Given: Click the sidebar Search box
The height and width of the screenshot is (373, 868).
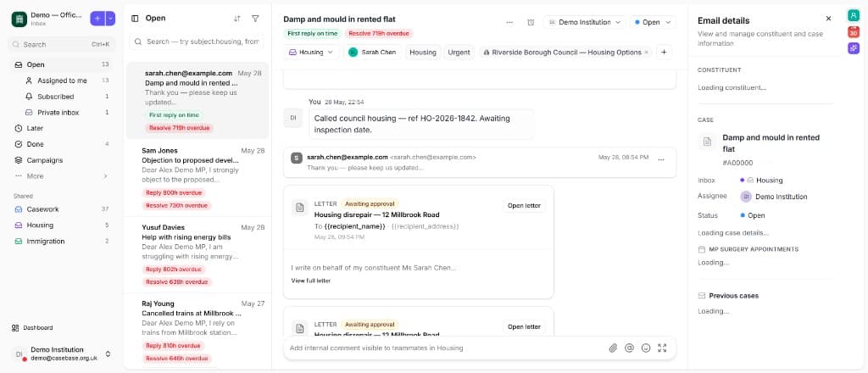Looking at the screenshot, I should [x=61, y=44].
